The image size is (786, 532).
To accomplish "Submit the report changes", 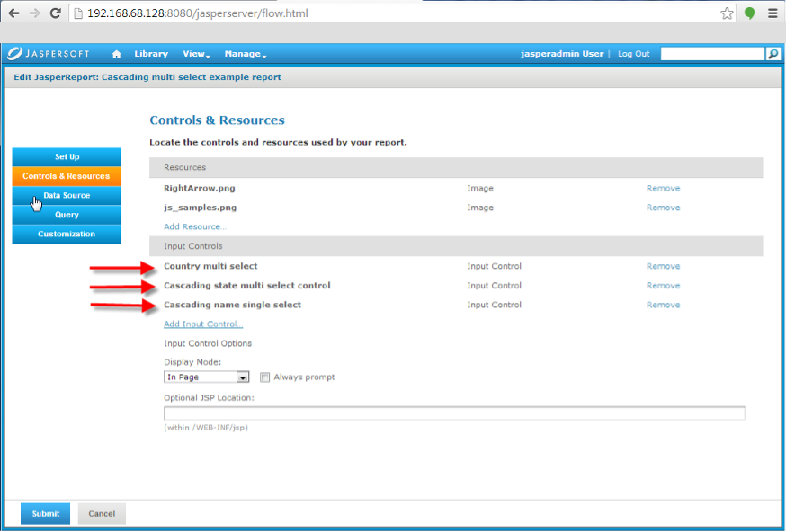I will click(x=45, y=513).
